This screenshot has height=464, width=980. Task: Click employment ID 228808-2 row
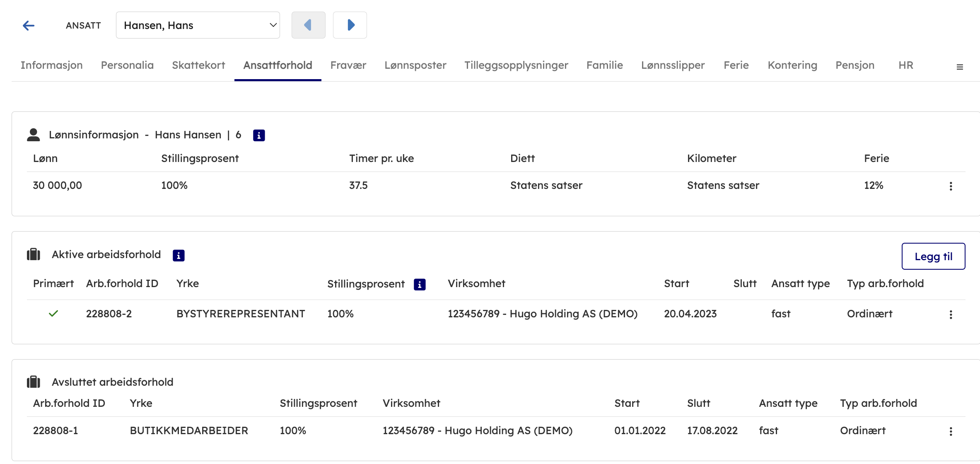coord(109,314)
